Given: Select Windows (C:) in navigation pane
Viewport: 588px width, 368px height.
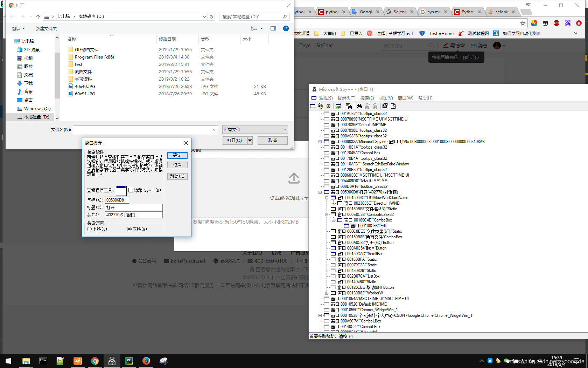Looking at the screenshot, I should [x=37, y=108].
